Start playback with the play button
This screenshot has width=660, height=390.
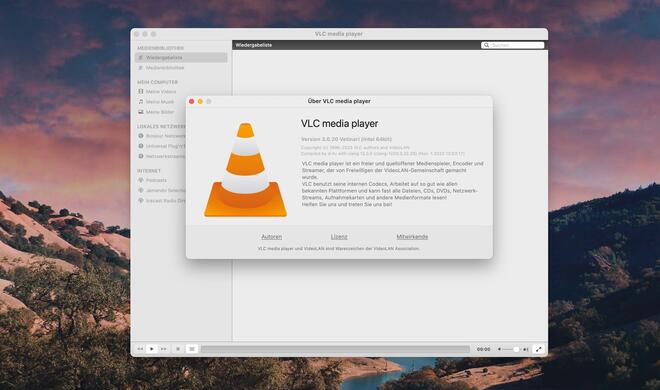pyautogui.click(x=152, y=349)
